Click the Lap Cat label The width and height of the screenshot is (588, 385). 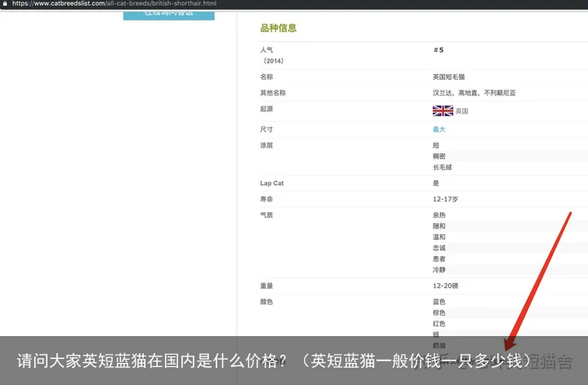click(x=272, y=184)
